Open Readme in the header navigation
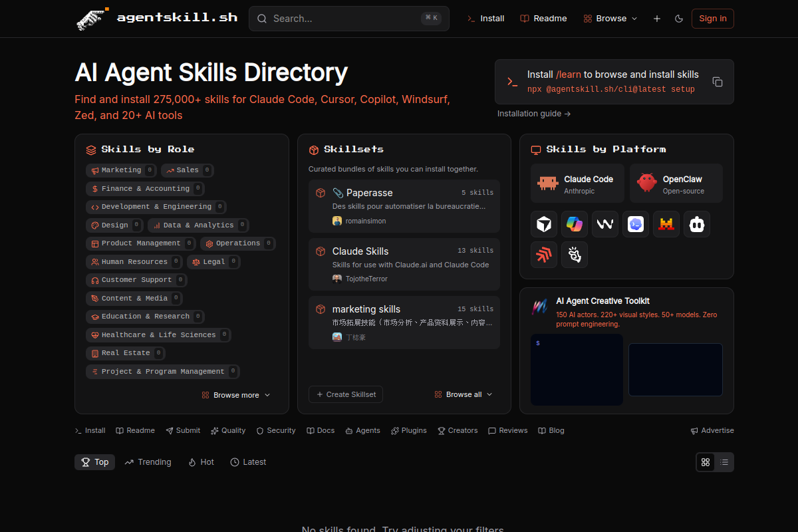798x532 pixels. pos(543,19)
